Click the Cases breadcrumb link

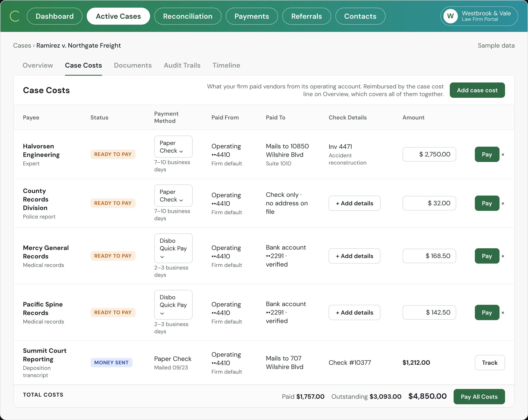(22, 45)
